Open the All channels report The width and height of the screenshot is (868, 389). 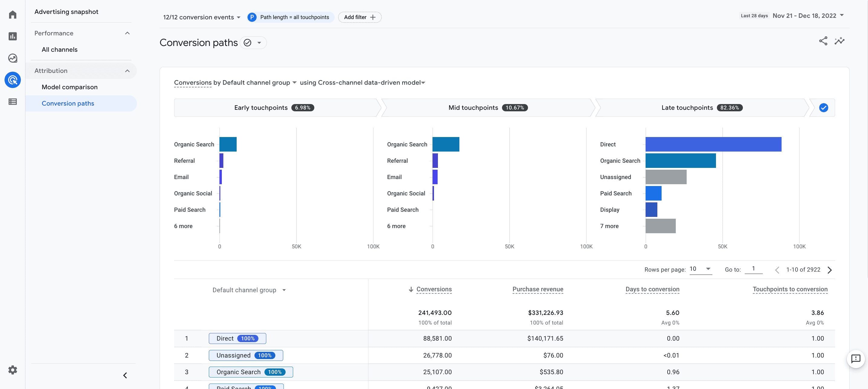tap(59, 49)
